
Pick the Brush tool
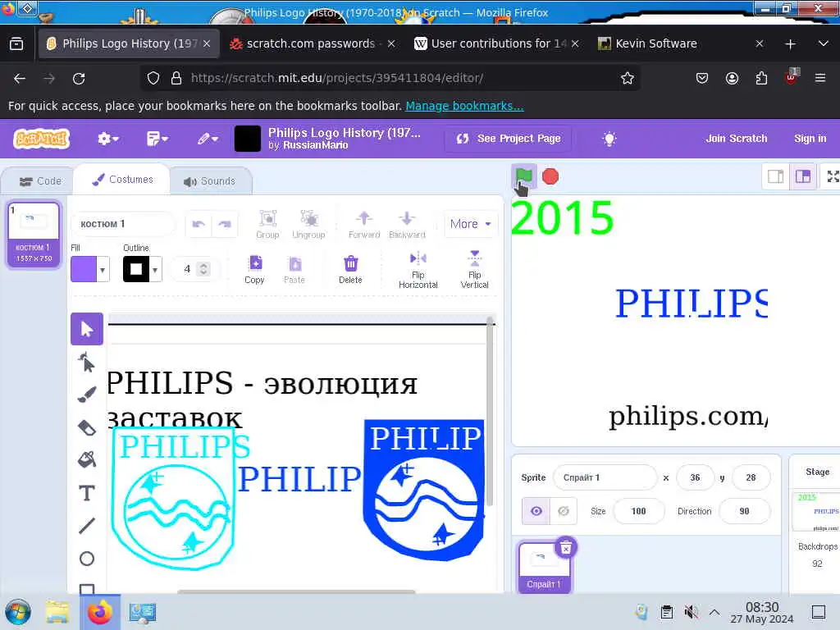pyautogui.click(x=87, y=395)
